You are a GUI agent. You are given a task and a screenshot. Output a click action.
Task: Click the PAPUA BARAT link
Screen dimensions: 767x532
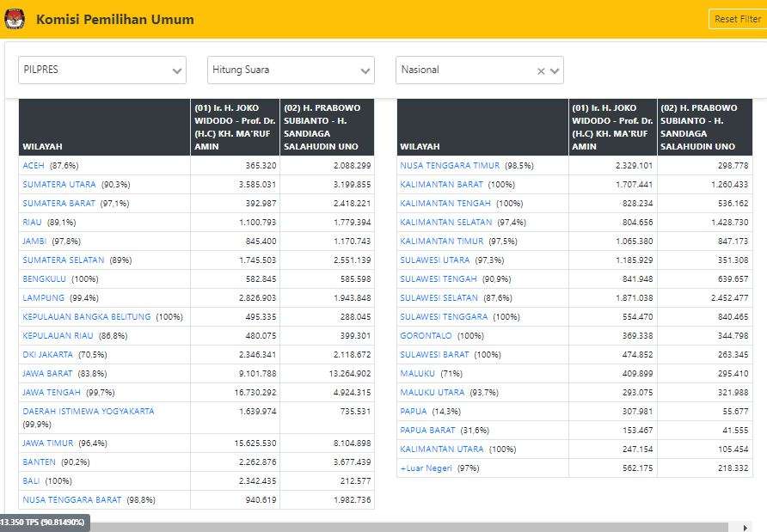point(427,430)
